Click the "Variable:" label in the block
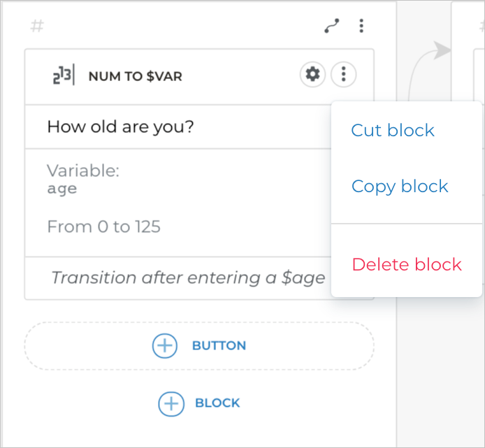 point(83,171)
